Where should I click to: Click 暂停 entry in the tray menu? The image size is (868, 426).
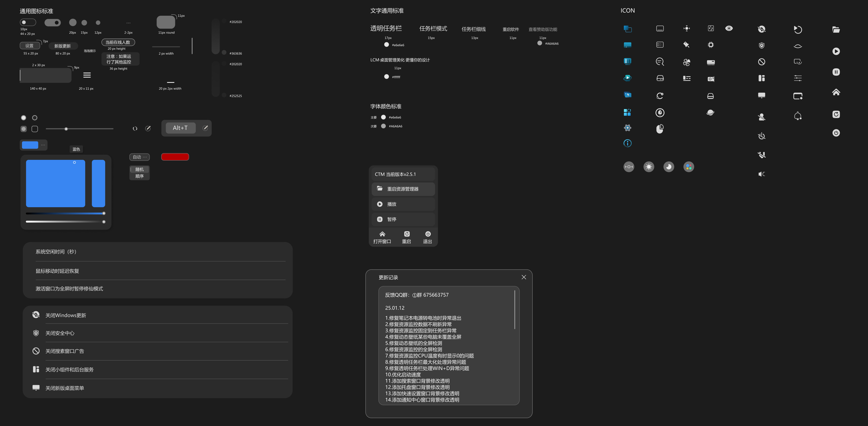pos(403,219)
